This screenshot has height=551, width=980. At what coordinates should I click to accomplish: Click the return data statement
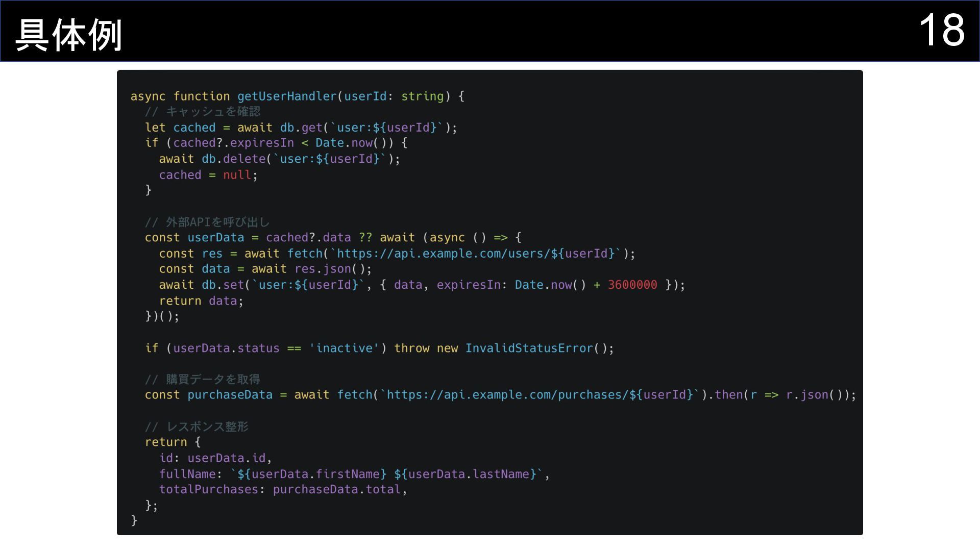point(201,301)
